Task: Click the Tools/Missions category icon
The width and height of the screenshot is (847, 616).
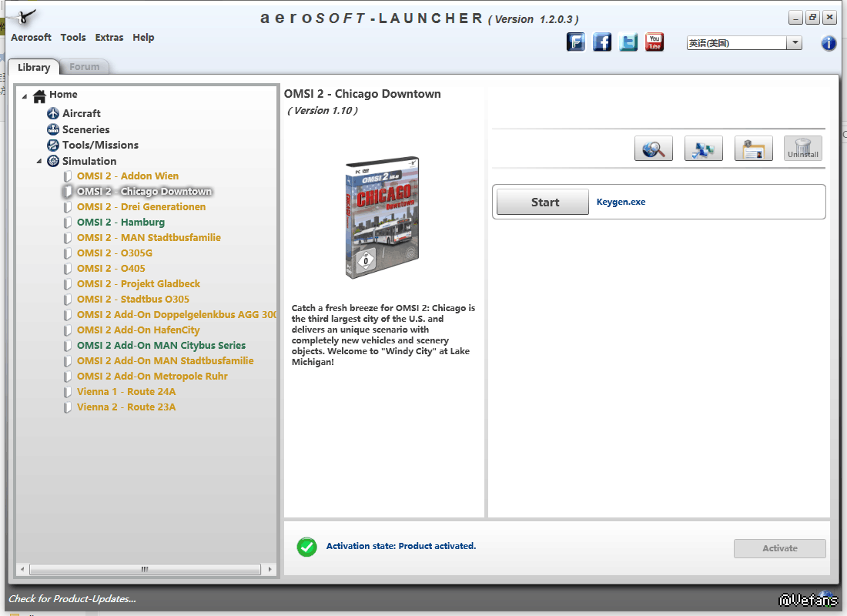Action: pyautogui.click(x=53, y=146)
